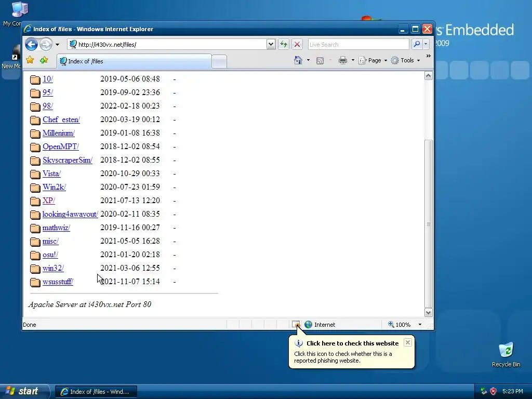532x399 pixels.
Task: Open the 10/ directory link
Action: pyautogui.click(x=47, y=79)
